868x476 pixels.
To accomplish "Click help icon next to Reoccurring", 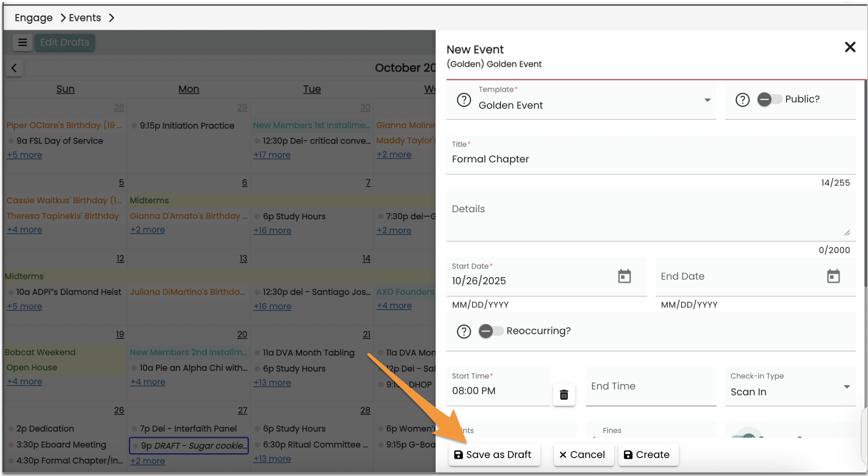I will (x=464, y=331).
